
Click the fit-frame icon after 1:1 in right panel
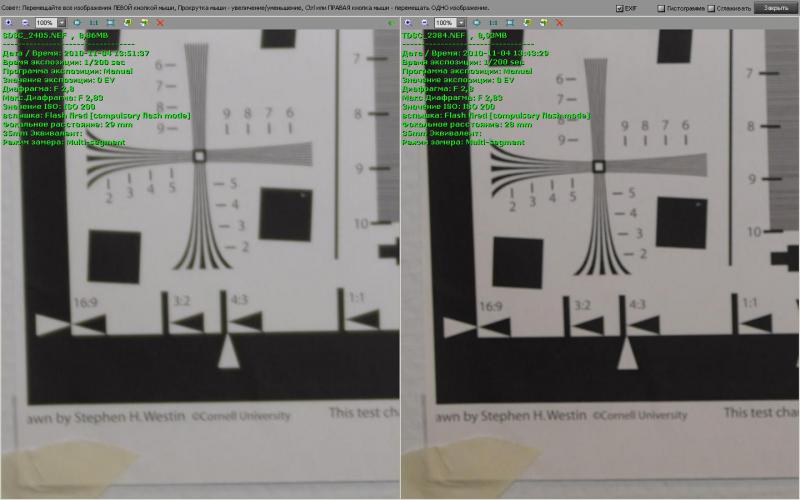tap(510, 22)
